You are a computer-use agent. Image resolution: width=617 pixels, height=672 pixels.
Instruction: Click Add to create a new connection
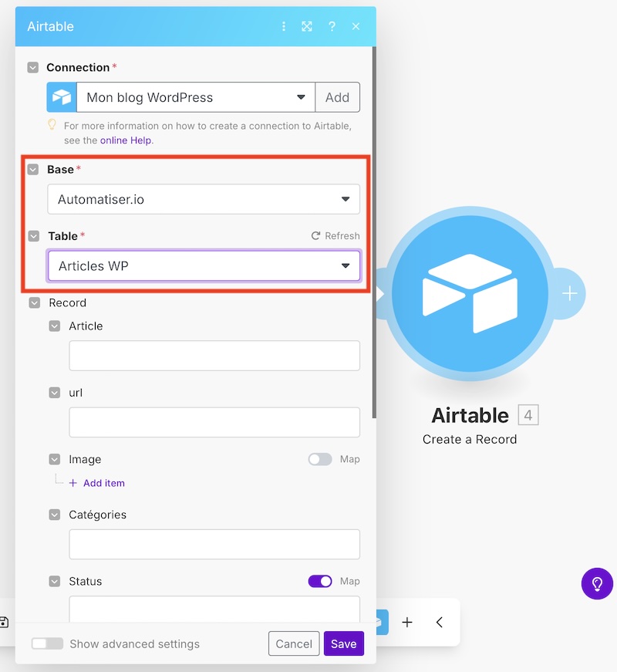tap(337, 97)
